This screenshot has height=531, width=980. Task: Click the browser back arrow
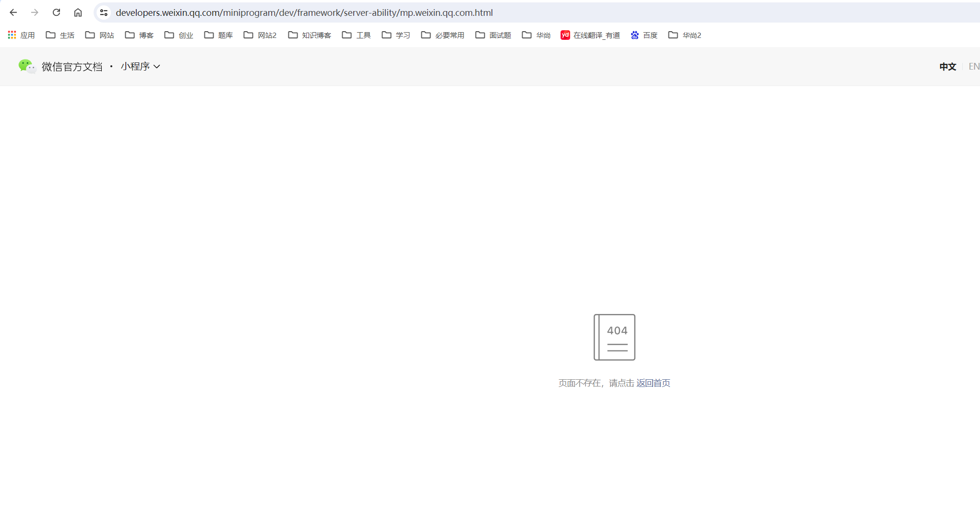(13, 12)
